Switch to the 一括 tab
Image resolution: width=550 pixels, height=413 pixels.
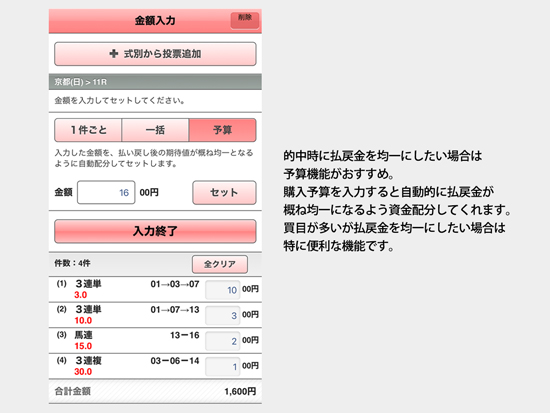(155, 130)
